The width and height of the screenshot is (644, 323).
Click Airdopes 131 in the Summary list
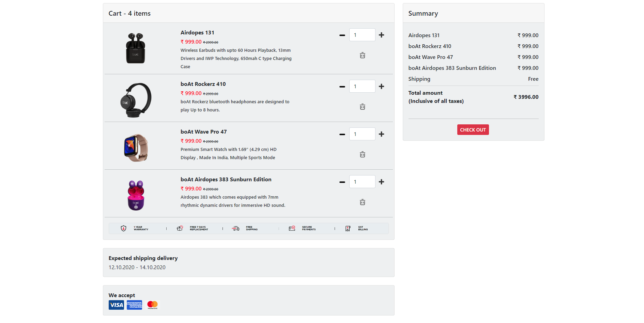pyautogui.click(x=424, y=35)
